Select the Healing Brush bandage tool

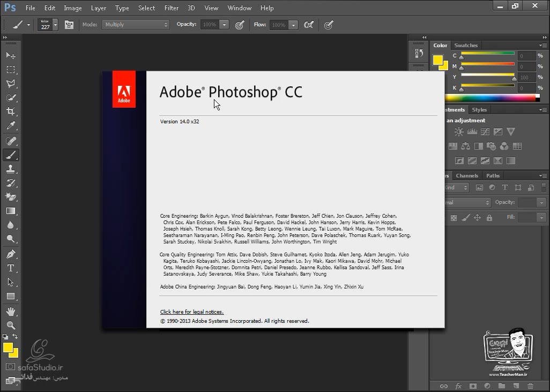pos(11,141)
